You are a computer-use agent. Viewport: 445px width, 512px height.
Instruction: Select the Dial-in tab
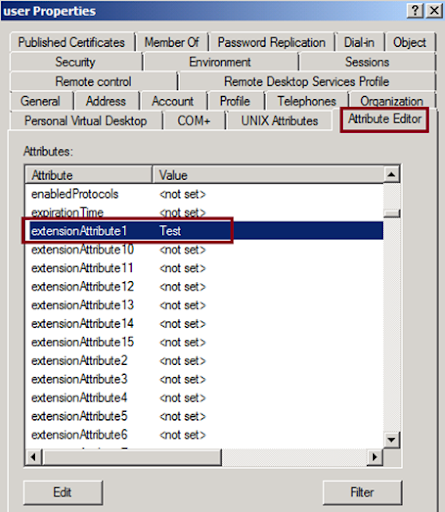[x=359, y=42]
